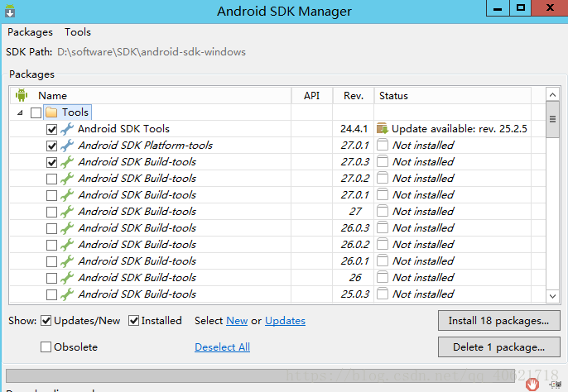Click the 24.4.1 revision cell
The width and height of the screenshot is (568, 392).
tap(354, 129)
